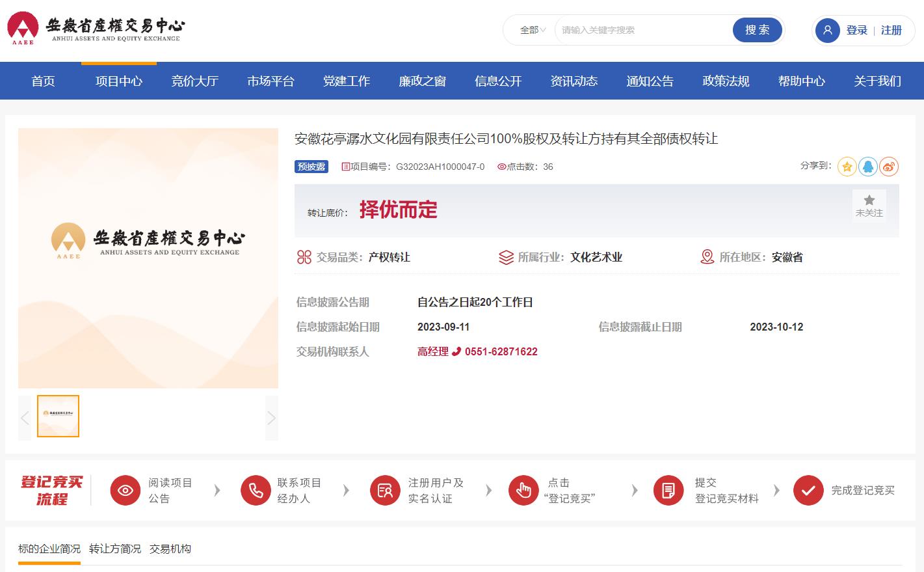Share to Weibo icon
This screenshot has width=924, height=572.
(889, 167)
